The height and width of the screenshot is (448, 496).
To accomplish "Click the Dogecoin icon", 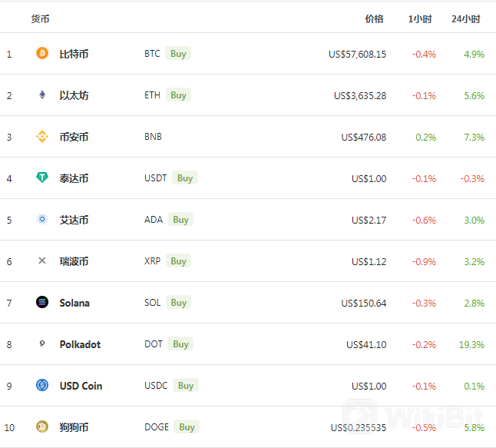I will pyautogui.click(x=42, y=426).
